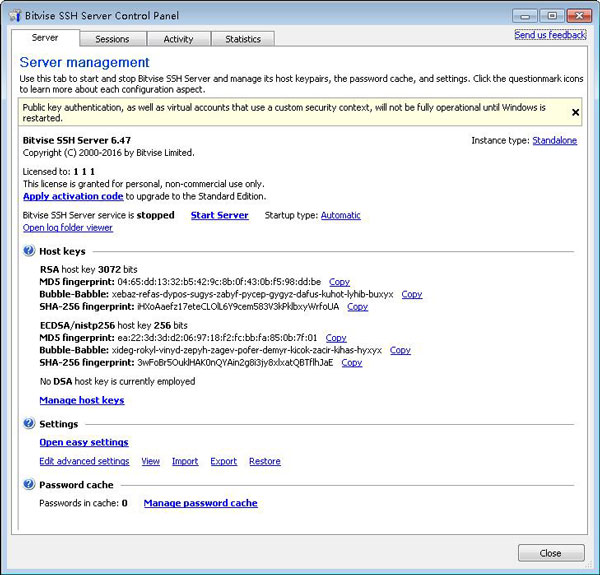Copy the RSA MD5 fingerprint
Screen dimensions: 600x575
point(339,282)
